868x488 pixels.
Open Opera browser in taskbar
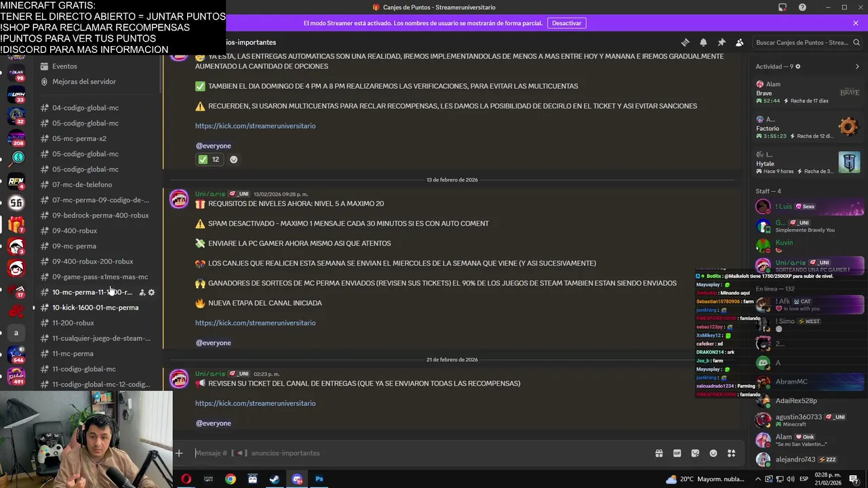(x=186, y=479)
